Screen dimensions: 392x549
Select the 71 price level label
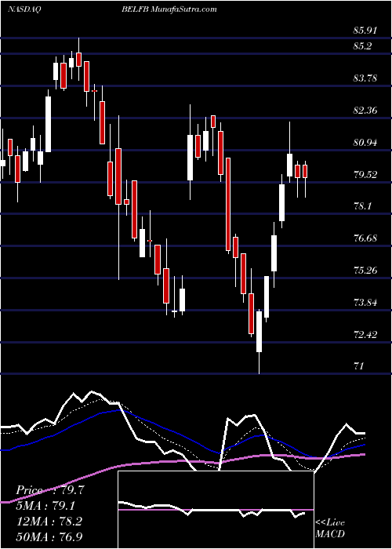point(358,366)
